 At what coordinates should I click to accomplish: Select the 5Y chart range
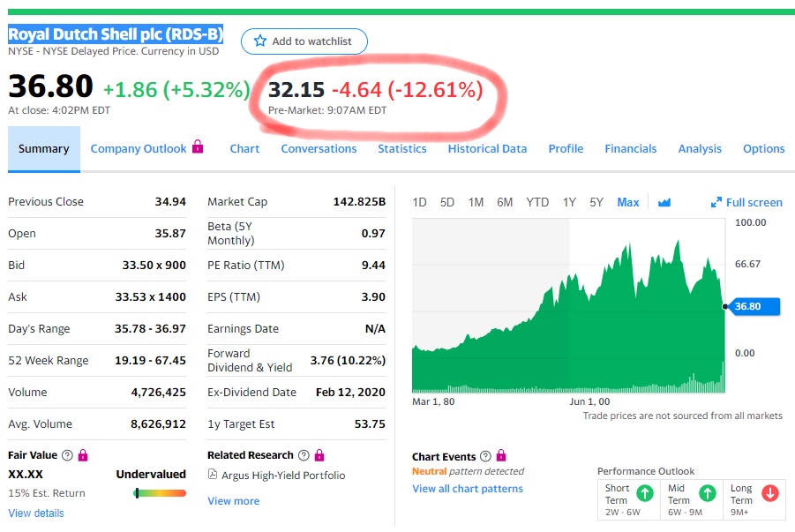596,202
